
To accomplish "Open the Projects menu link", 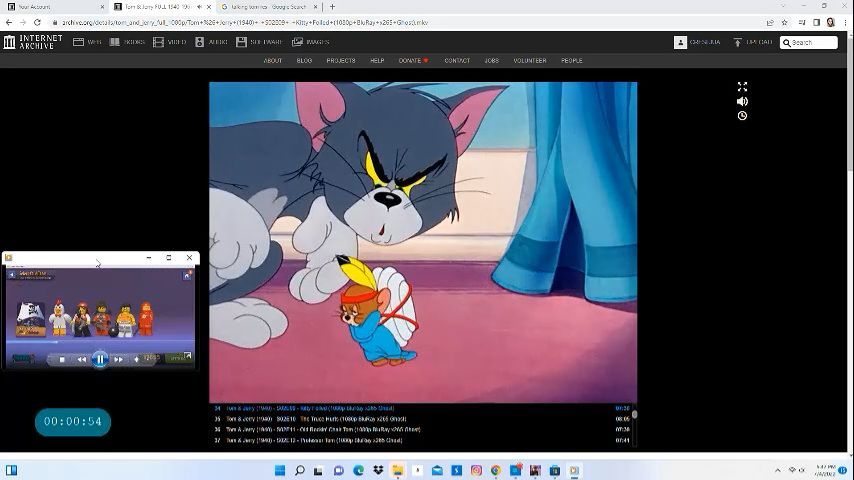I will [x=341, y=60].
